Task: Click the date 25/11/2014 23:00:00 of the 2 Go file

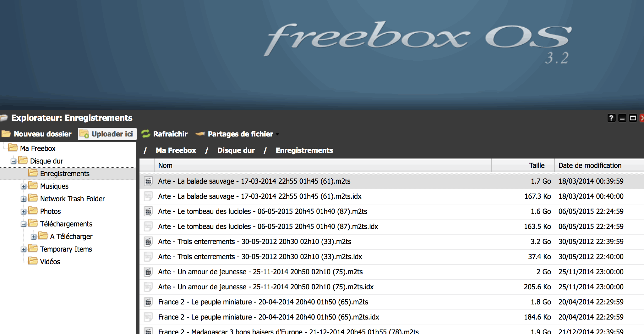Action: pos(591,272)
